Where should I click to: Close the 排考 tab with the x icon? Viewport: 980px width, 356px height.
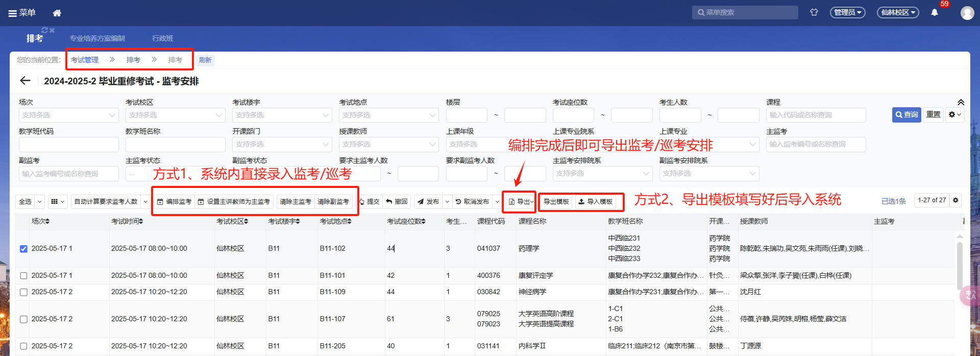(52, 30)
